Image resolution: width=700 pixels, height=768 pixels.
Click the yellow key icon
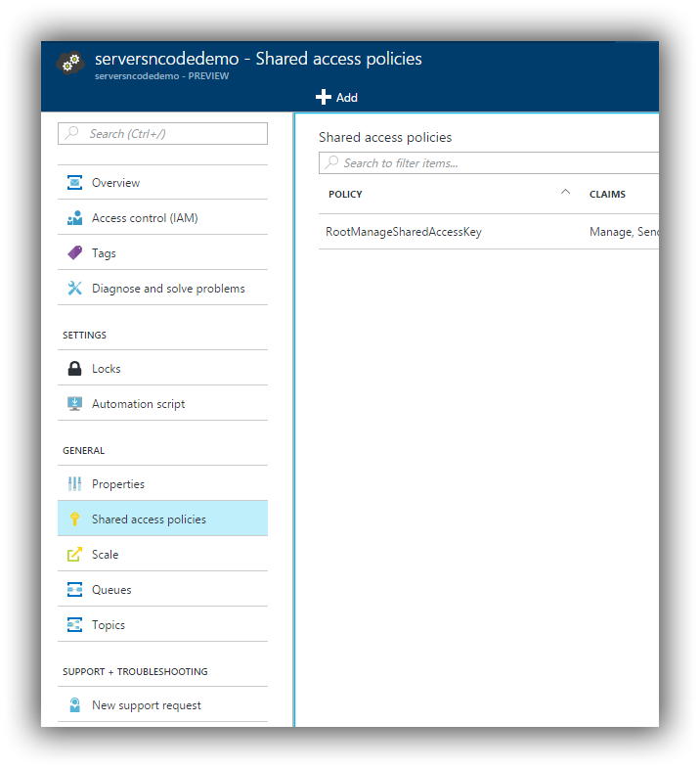[74, 519]
